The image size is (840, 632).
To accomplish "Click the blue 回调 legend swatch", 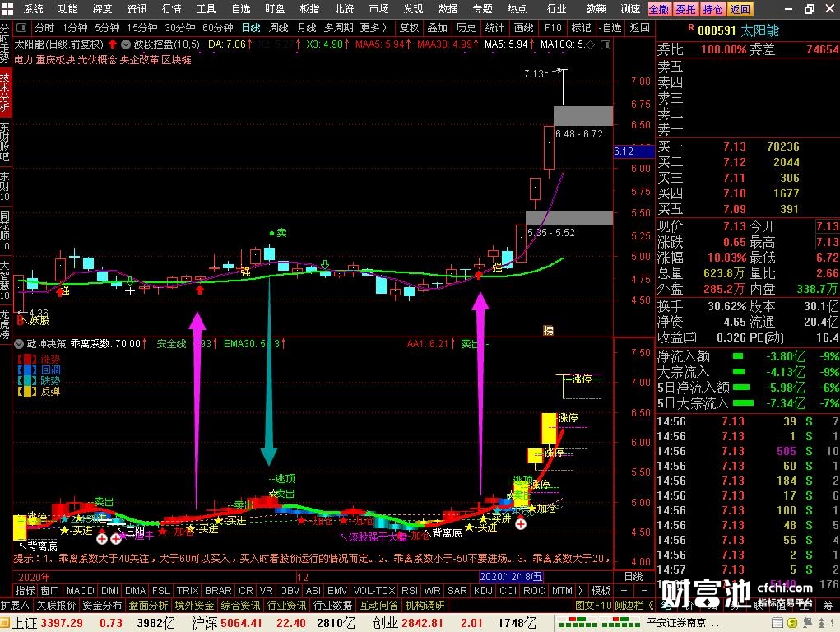I will [x=27, y=369].
